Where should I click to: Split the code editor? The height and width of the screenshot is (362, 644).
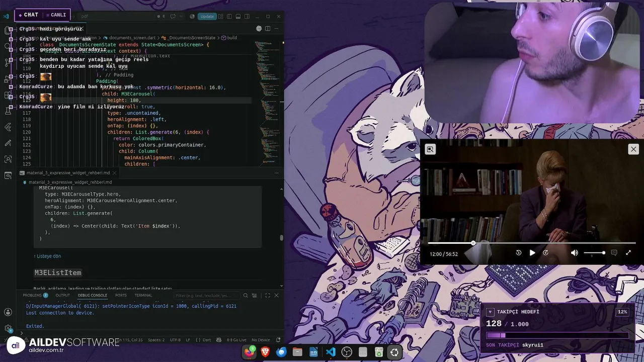point(268,29)
